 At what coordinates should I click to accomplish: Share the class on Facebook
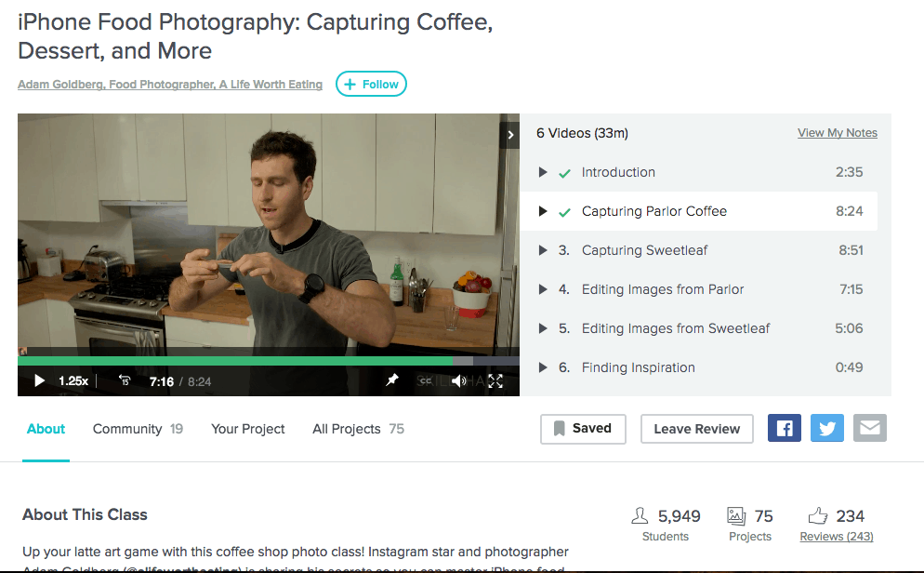[x=785, y=428]
